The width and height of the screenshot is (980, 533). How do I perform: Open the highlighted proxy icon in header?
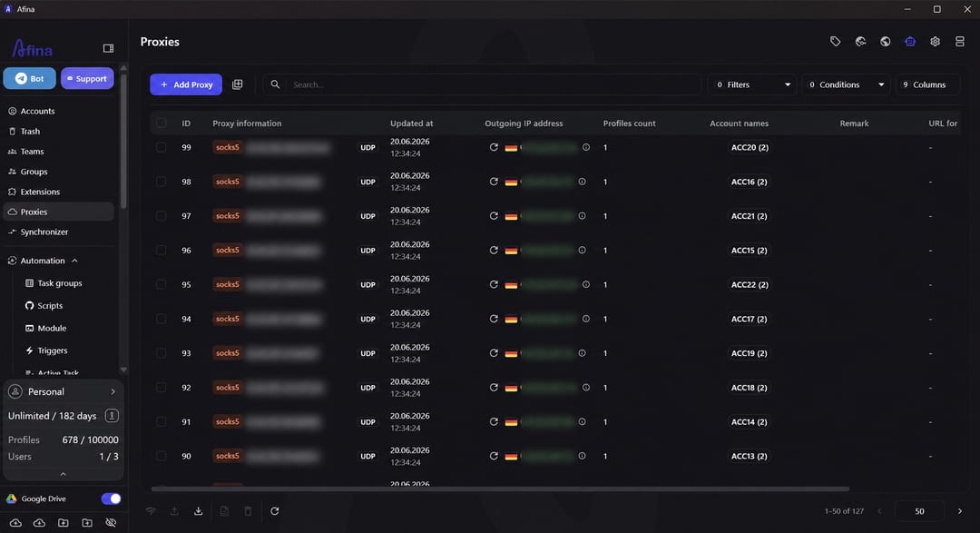[x=910, y=41]
